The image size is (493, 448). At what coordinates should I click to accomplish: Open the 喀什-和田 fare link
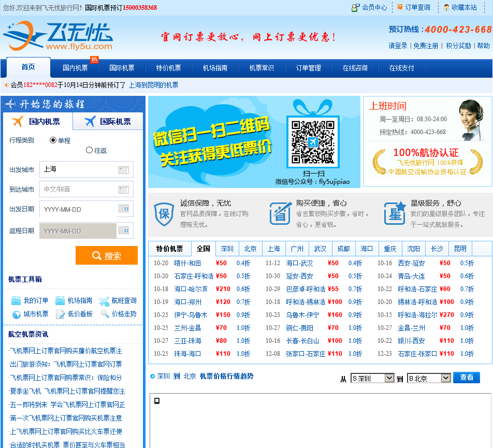pos(187,263)
